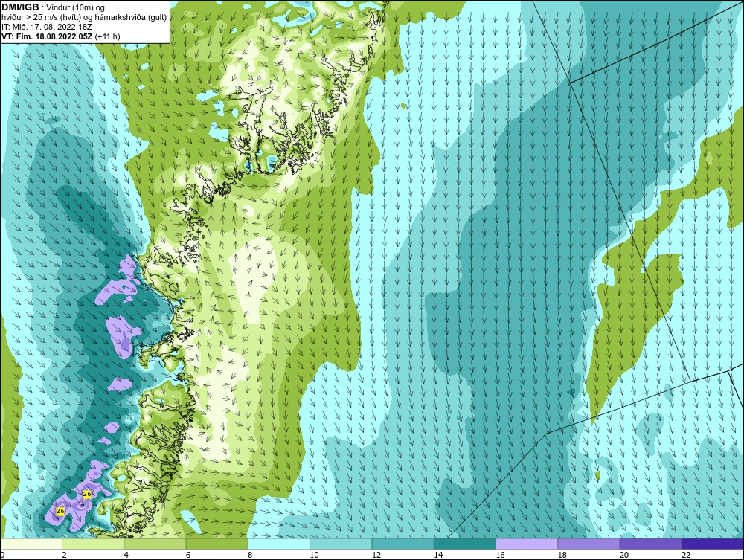
Task: Click the 22+ m/s dark indigo swatch
Action: tap(713, 544)
